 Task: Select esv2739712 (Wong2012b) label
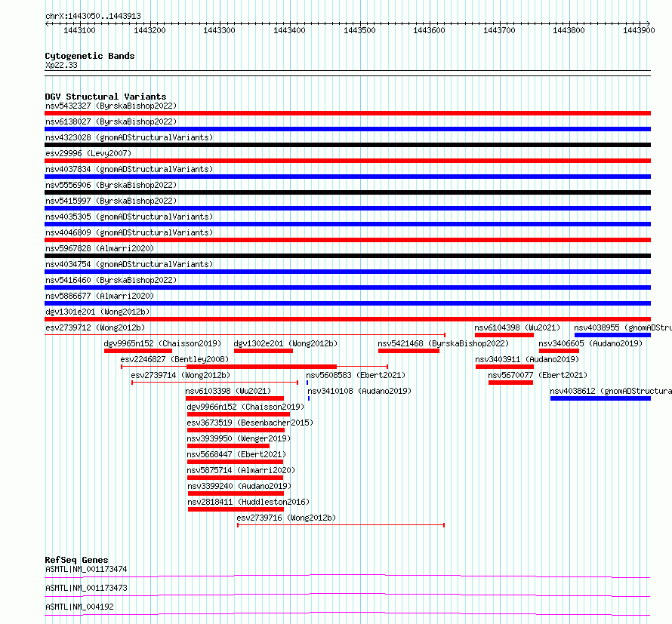point(95,327)
